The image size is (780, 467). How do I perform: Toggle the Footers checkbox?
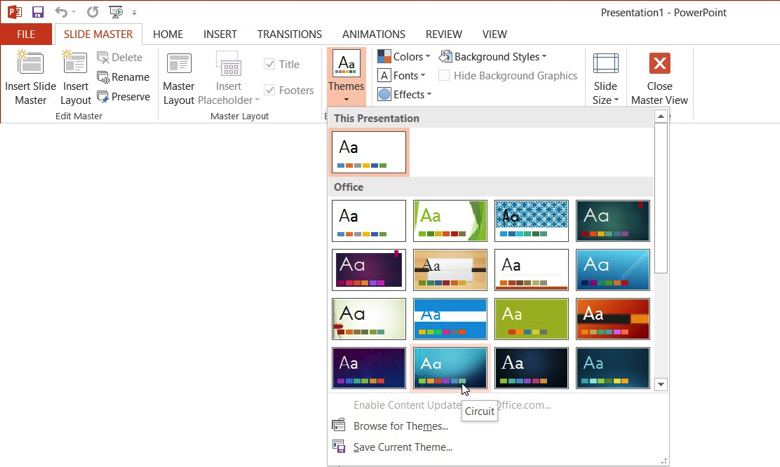click(270, 90)
